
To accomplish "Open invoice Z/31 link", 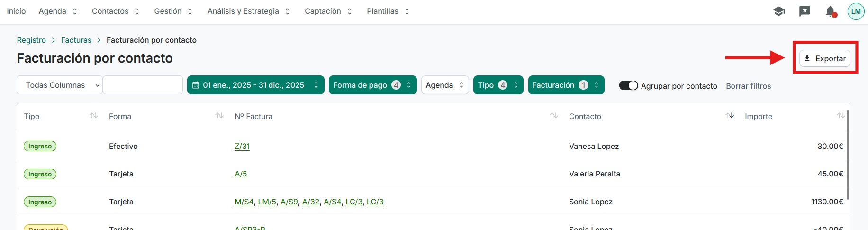I will click(x=242, y=146).
